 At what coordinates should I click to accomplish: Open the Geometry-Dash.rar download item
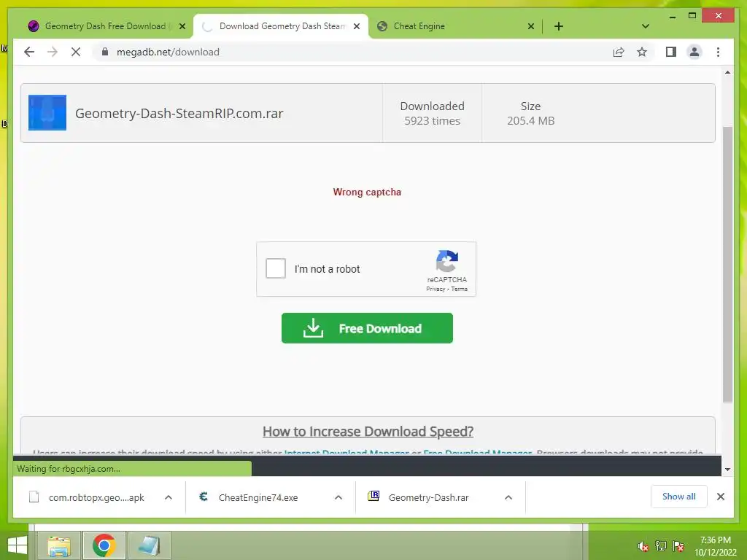427,497
